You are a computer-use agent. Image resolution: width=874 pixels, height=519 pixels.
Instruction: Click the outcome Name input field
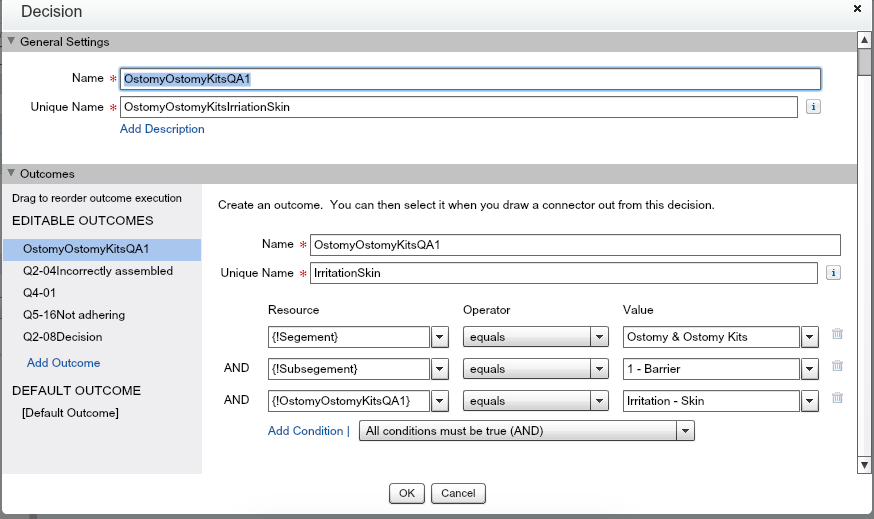click(x=575, y=245)
